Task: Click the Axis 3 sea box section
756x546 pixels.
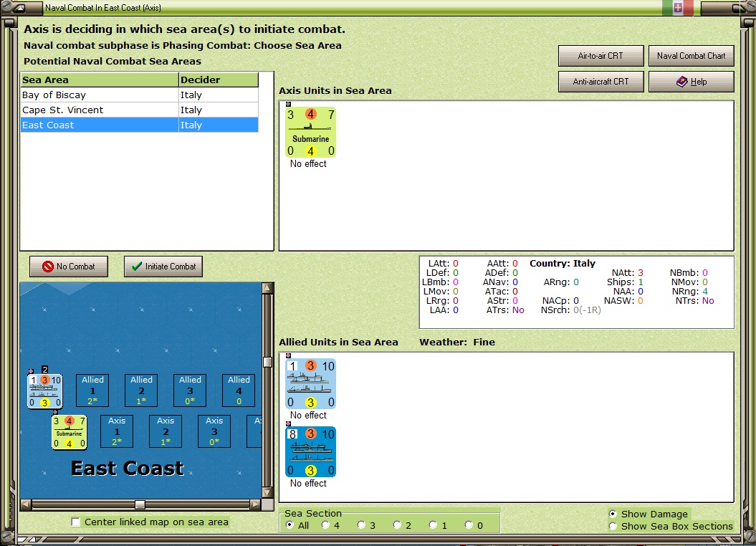Action: (214, 431)
